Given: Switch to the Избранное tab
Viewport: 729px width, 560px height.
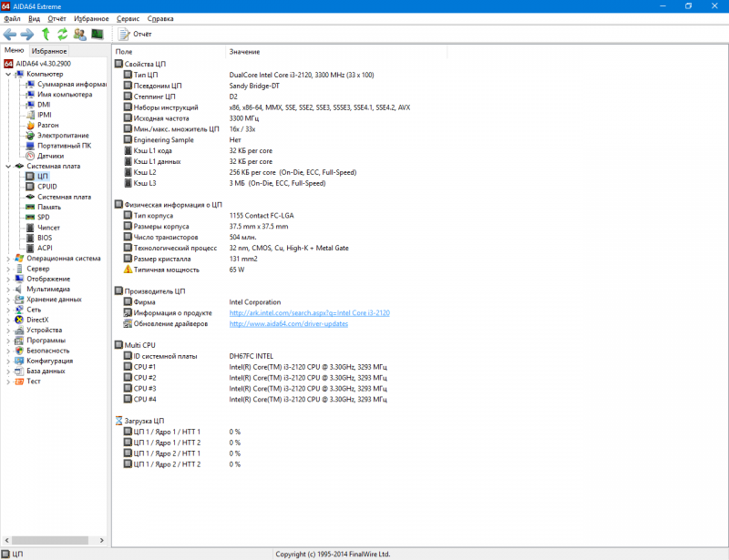Looking at the screenshot, I should pyautogui.click(x=49, y=51).
